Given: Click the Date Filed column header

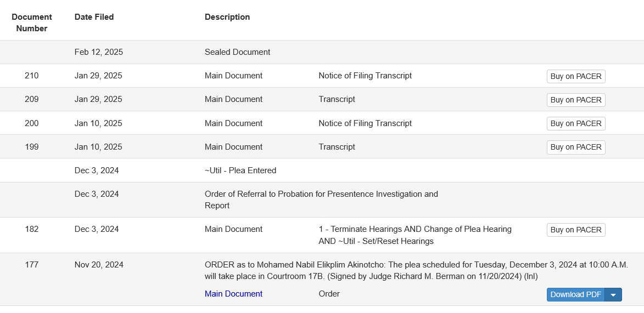Looking at the screenshot, I should [x=94, y=17].
